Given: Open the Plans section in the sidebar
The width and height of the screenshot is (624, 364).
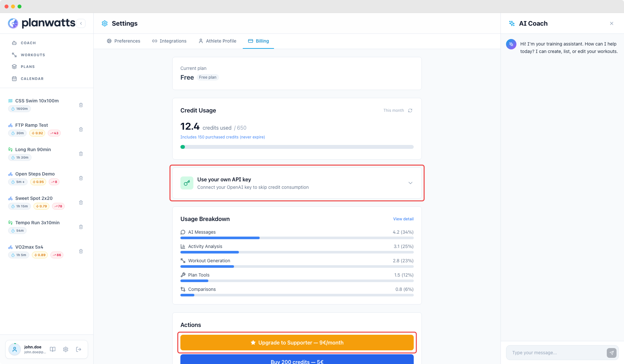Looking at the screenshot, I should click(23, 67).
